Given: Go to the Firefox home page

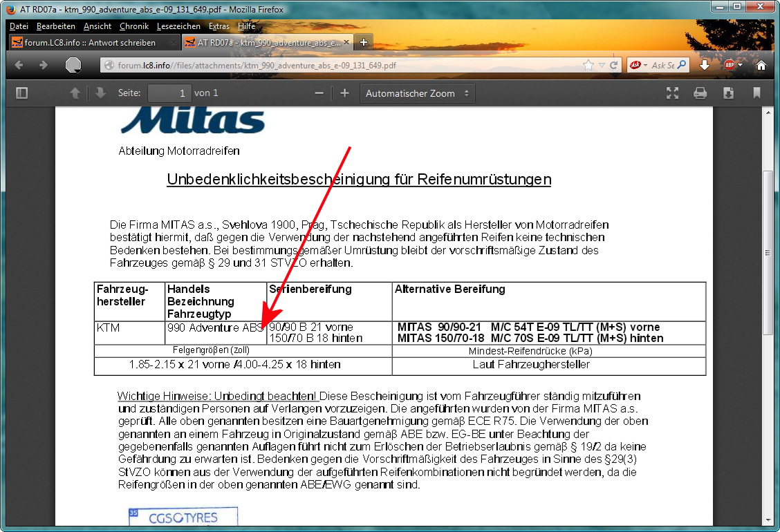Looking at the screenshot, I should point(761,65).
